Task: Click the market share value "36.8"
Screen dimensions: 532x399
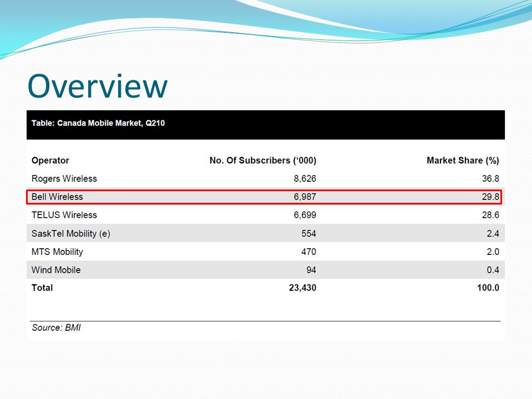Action: [490, 178]
